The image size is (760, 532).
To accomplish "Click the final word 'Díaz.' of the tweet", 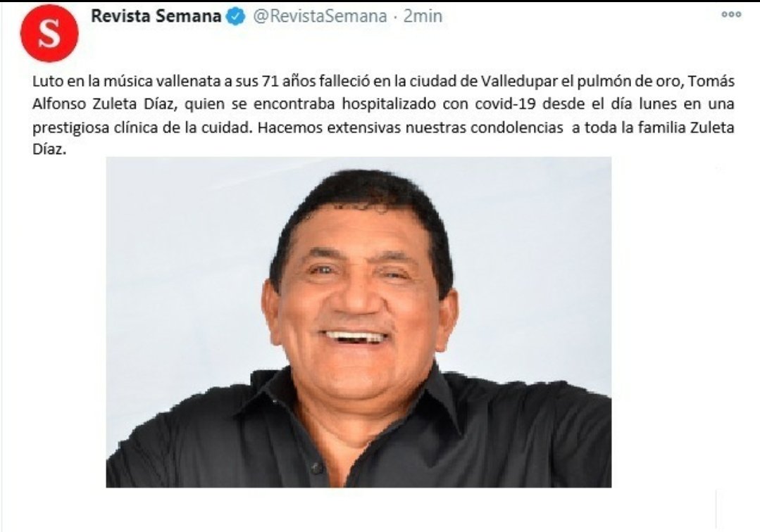I will 49,150.
